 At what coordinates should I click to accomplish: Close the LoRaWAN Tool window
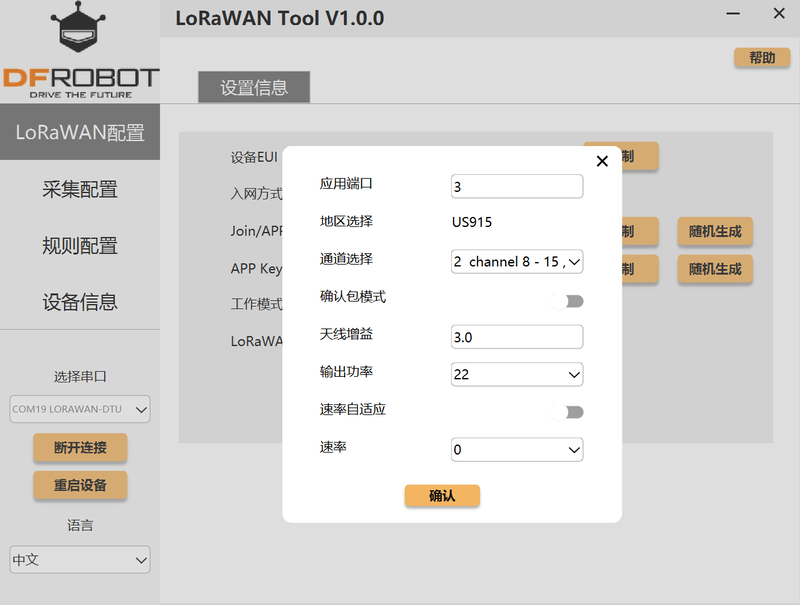tap(779, 14)
